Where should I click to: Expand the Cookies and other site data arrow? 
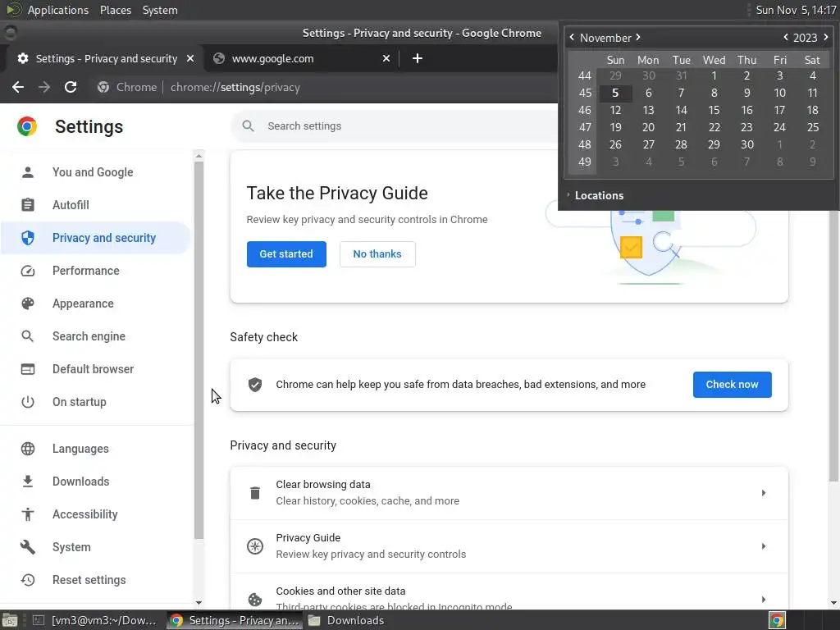click(x=764, y=599)
